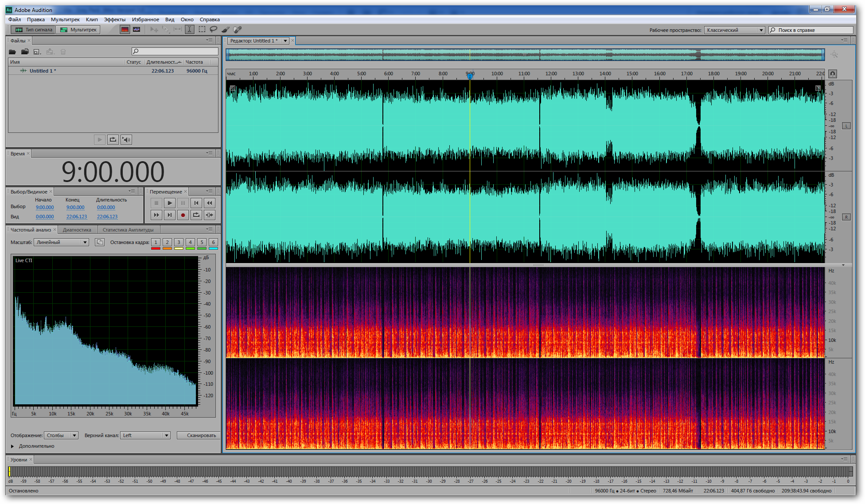Screen dimensions: 865x504
Task: Click the Сканировать button
Action: 201,435
